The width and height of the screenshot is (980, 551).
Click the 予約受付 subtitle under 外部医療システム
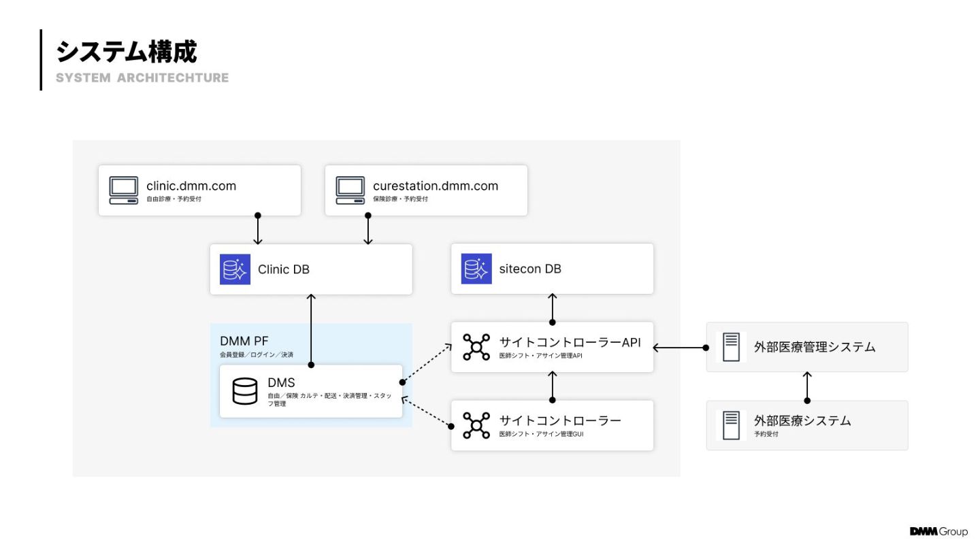click(766, 434)
